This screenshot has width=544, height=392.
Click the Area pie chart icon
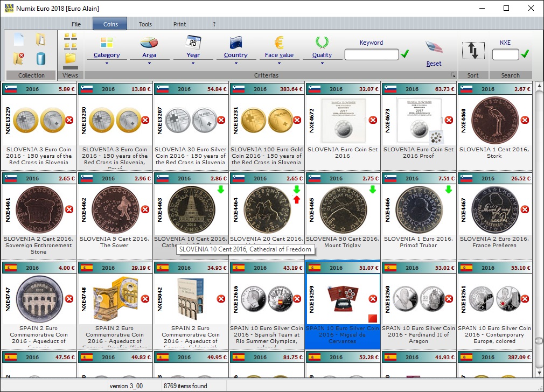click(x=149, y=43)
